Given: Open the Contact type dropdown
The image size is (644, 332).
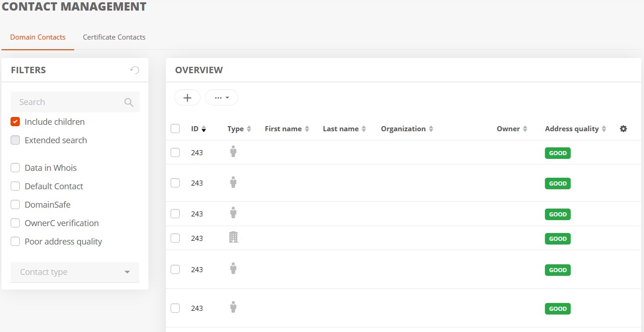Looking at the screenshot, I should 75,272.
